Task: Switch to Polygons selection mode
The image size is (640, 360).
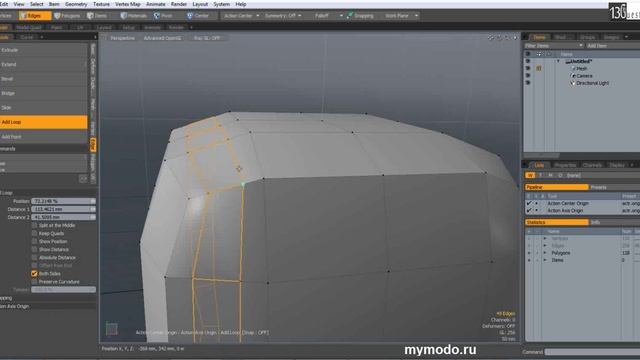Action: (x=67, y=16)
